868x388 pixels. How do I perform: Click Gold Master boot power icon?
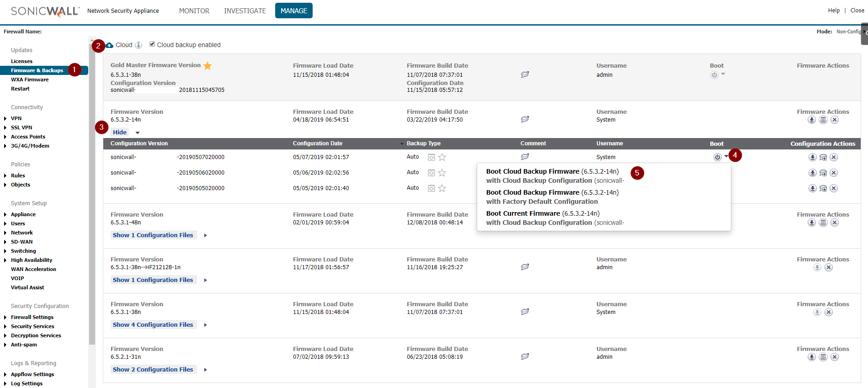tap(714, 75)
